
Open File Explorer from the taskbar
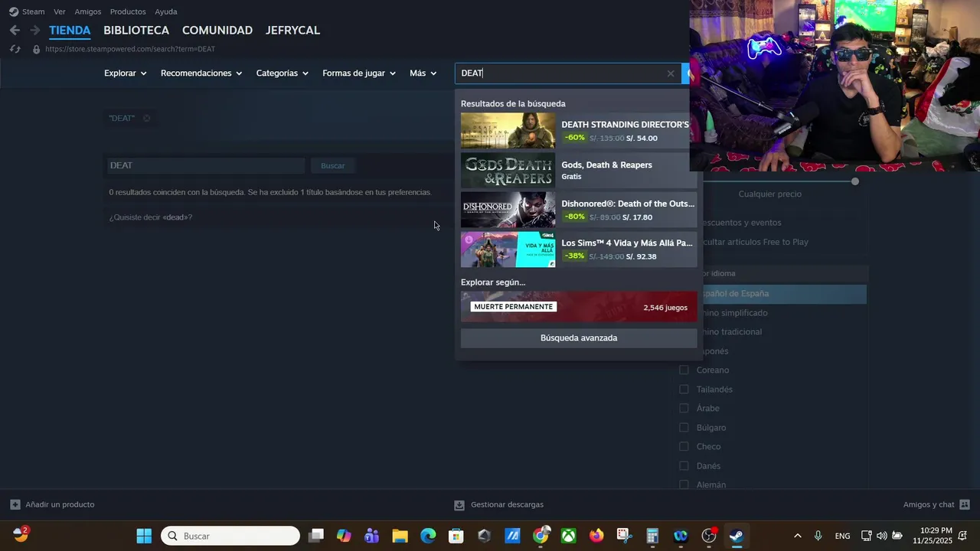point(400,536)
